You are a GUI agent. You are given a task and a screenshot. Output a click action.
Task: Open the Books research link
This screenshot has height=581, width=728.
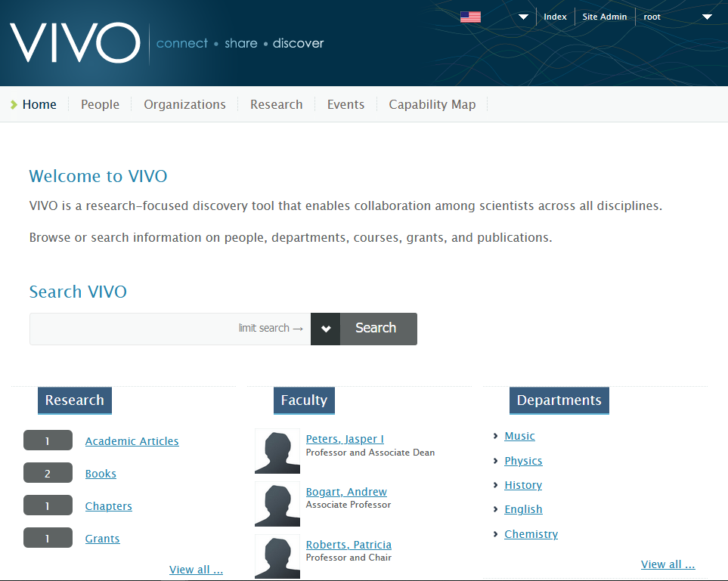pos(101,474)
